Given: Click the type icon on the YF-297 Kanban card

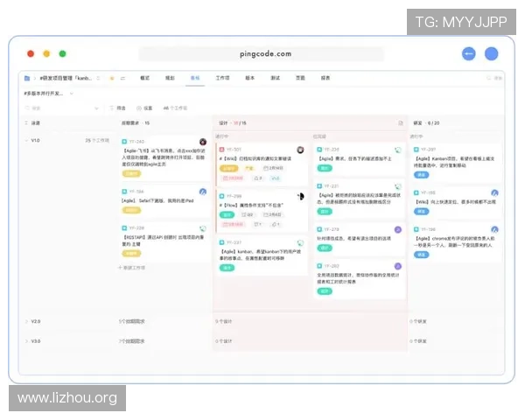Looking at the screenshot, I should [x=416, y=150].
